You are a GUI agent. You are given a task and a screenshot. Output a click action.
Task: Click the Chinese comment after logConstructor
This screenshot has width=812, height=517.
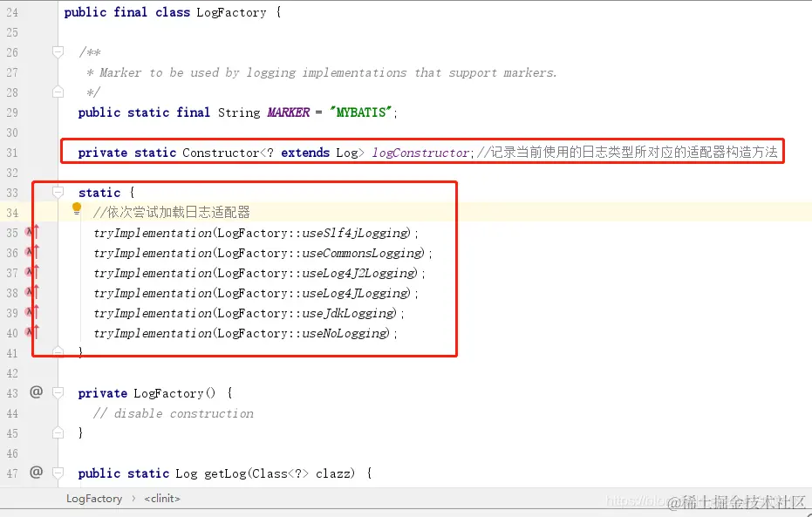coord(627,153)
